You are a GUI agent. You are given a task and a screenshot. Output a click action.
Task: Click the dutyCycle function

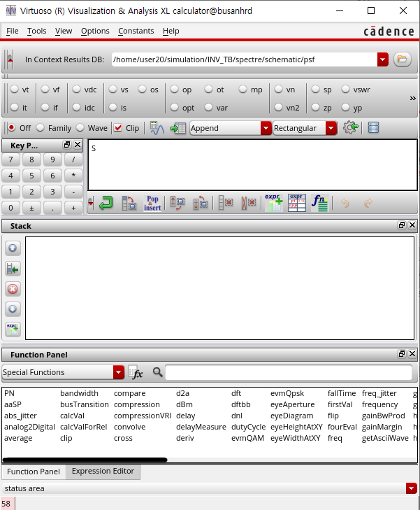[x=248, y=427]
